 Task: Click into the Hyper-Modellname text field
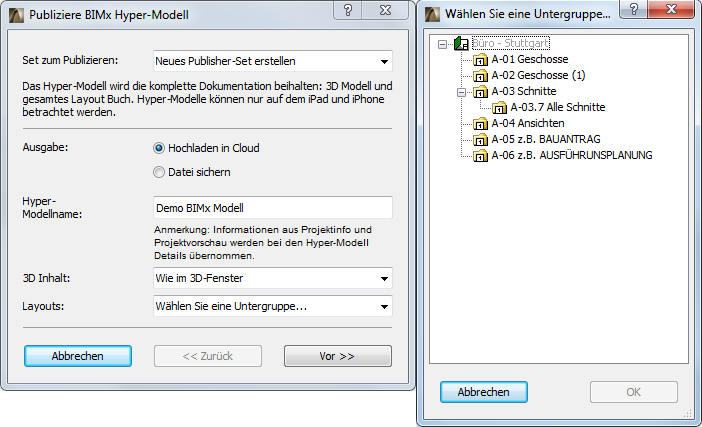pos(273,208)
